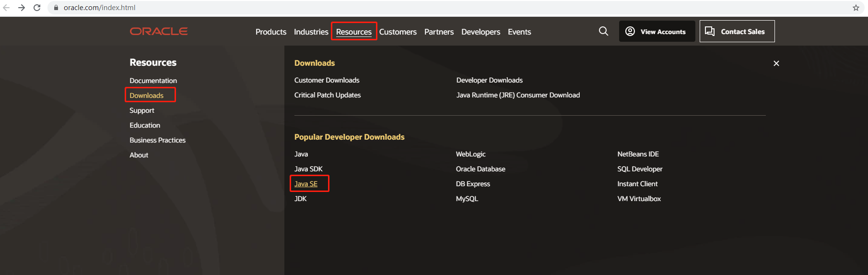Open the Products menu
Viewport: 868px width, 275px height.
pos(271,32)
